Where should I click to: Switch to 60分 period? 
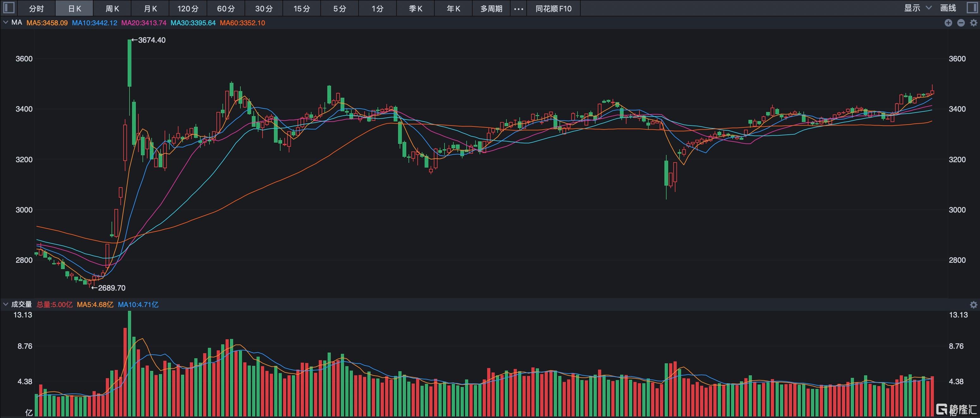[x=226, y=8]
